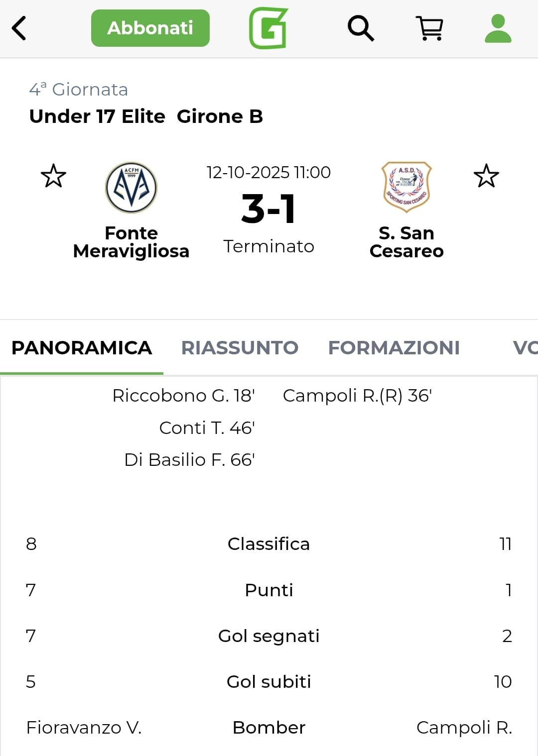Click bomber Fioravanzo V.
Image resolution: width=538 pixels, height=756 pixels.
pyautogui.click(x=84, y=728)
